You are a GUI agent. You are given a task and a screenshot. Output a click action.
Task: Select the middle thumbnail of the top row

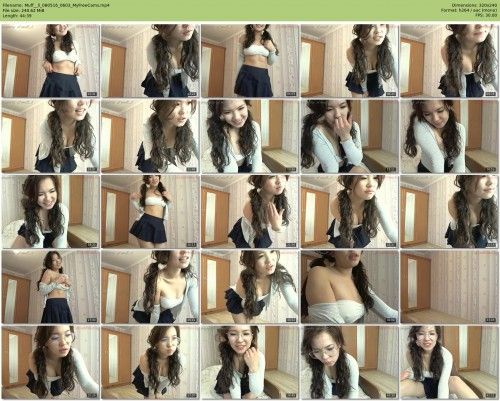click(250, 61)
